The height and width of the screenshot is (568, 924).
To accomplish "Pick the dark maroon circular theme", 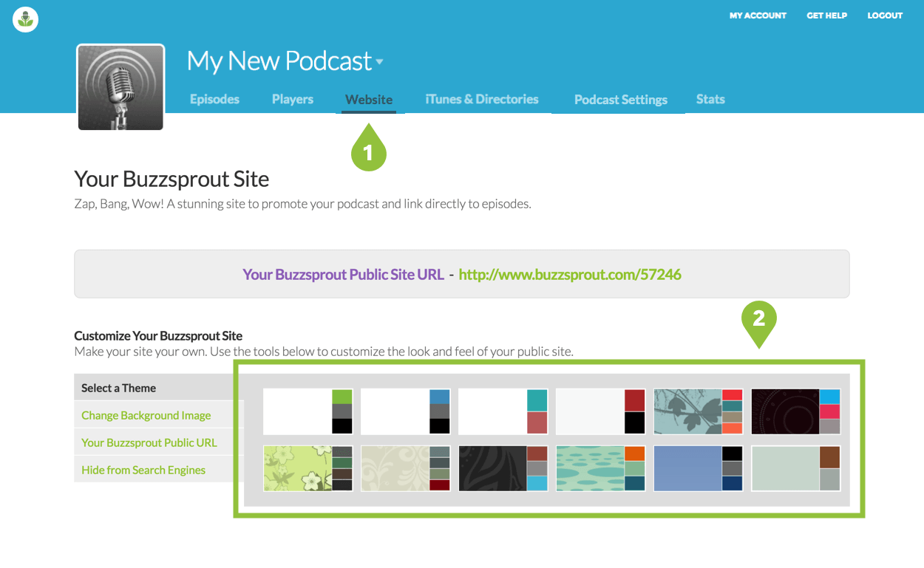I will click(795, 411).
